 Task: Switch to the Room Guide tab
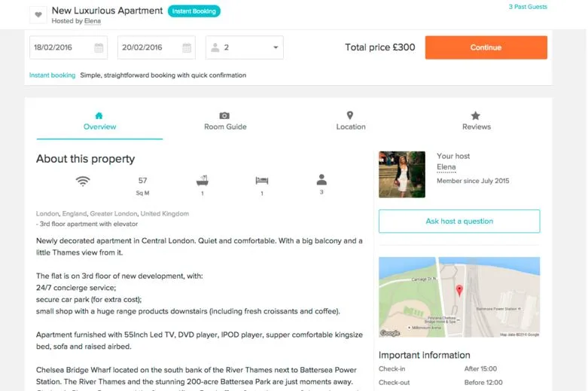point(225,121)
